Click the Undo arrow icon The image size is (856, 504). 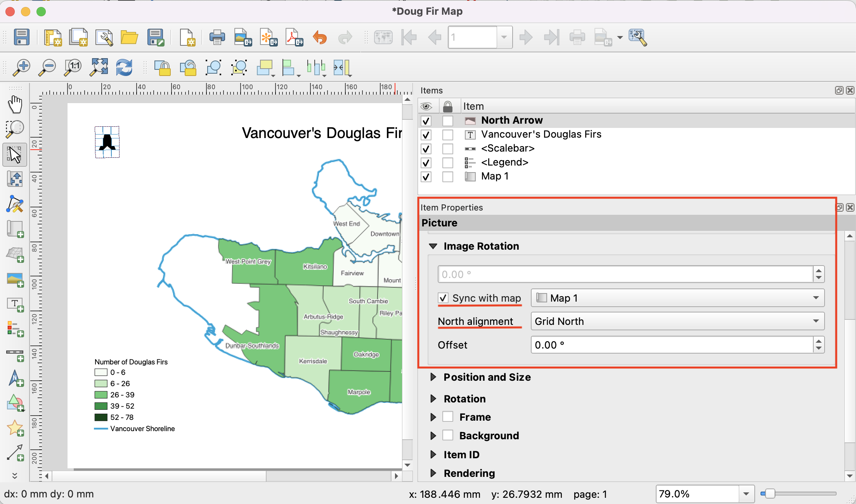coord(320,38)
